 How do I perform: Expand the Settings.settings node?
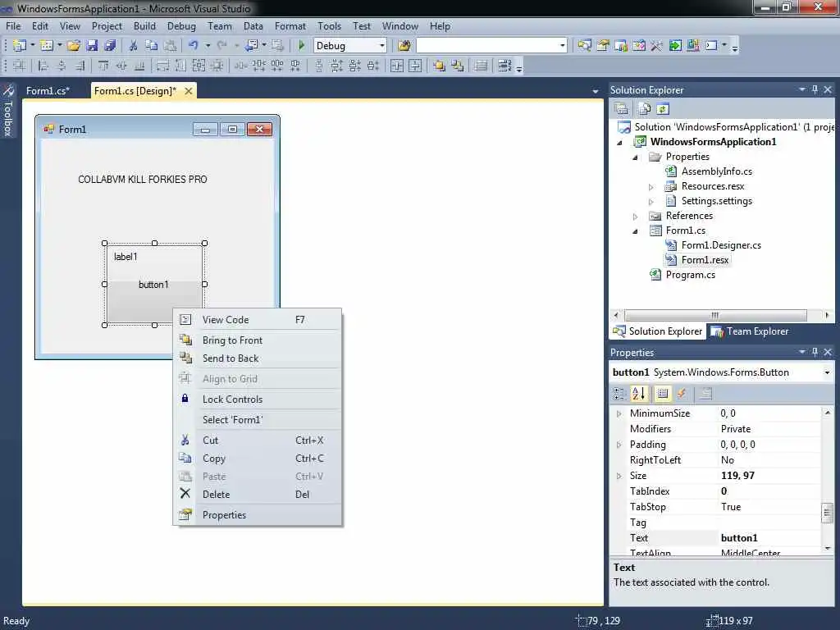click(x=651, y=202)
